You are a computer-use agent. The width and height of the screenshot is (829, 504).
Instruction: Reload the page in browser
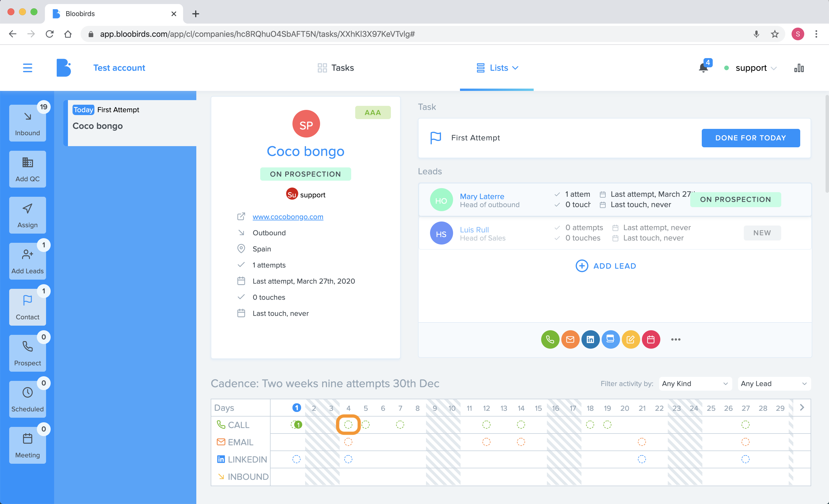[x=50, y=34]
